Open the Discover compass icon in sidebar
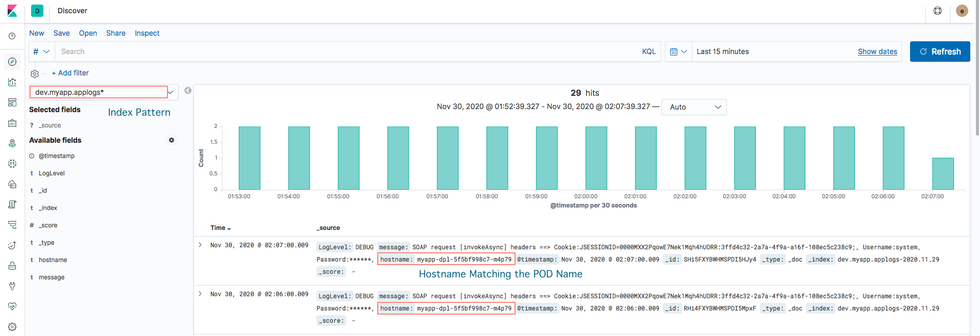The width and height of the screenshot is (980, 336). coord(12,62)
